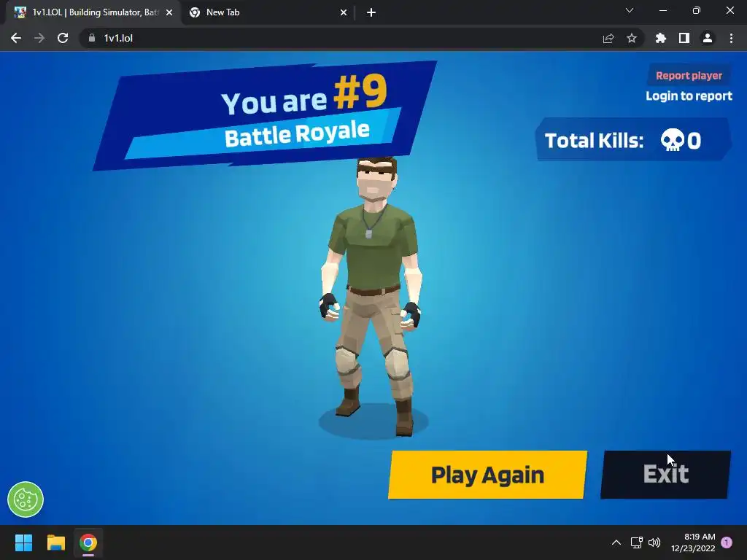Click the Report player button
Screen dimensions: 747x560
689,75
